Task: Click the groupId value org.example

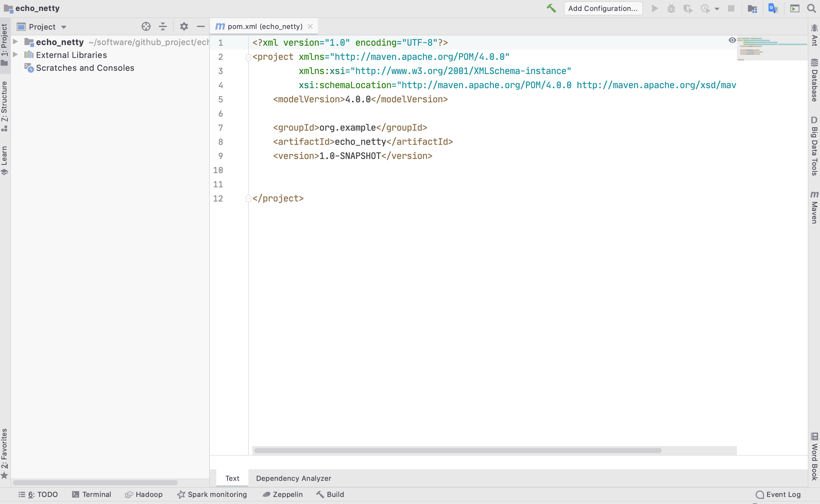Action: tap(347, 128)
